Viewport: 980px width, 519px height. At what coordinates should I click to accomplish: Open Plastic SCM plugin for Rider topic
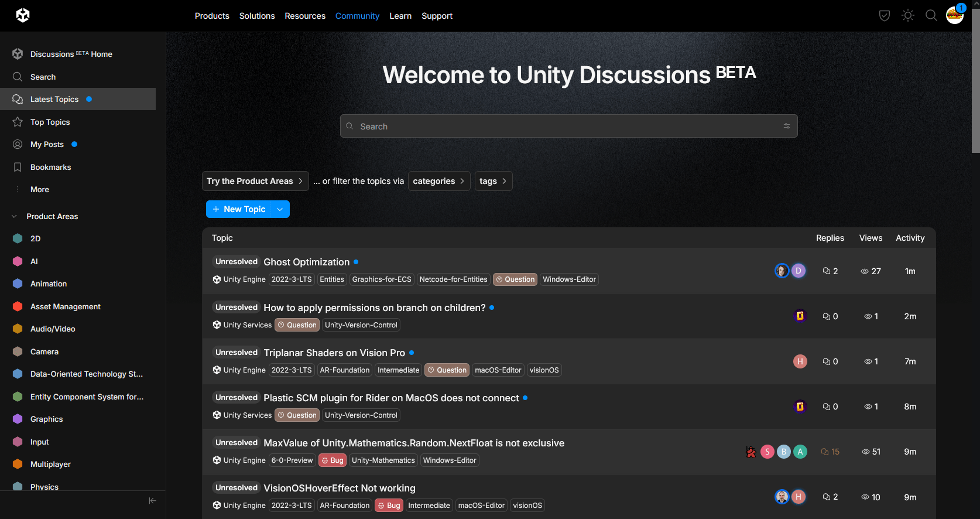pyautogui.click(x=391, y=398)
